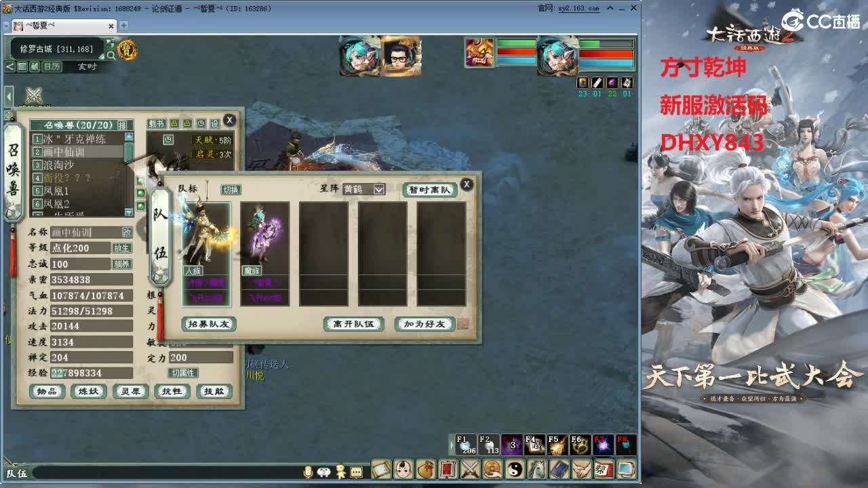The width and height of the screenshot is (868, 488).
Task: Open the 技能 tab in summon panel
Action: click(x=214, y=391)
